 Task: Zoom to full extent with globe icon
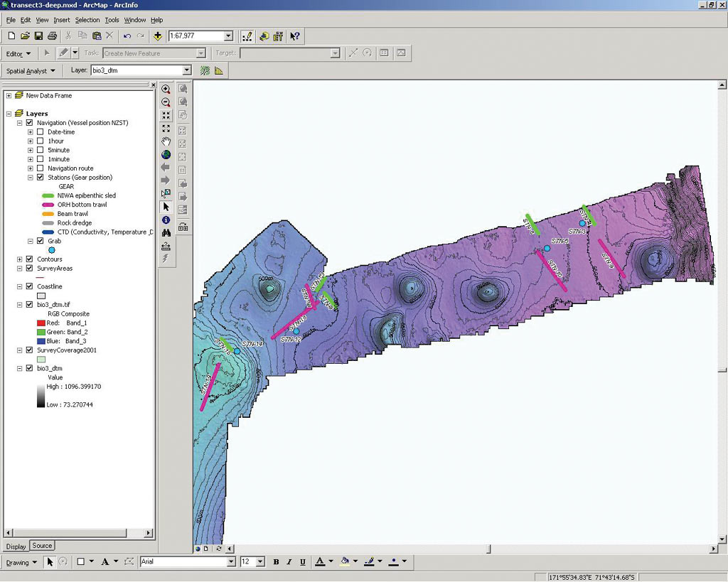[x=166, y=154]
